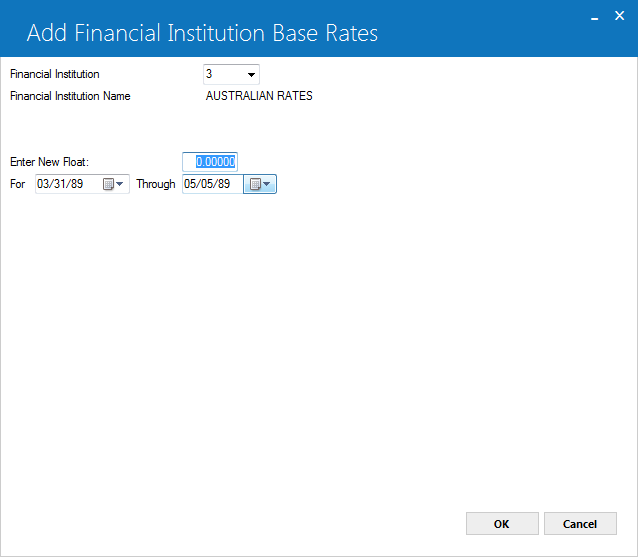
Task: Click the AUSTRALIAN RATES institution name text
Action: tap(259, 96)
